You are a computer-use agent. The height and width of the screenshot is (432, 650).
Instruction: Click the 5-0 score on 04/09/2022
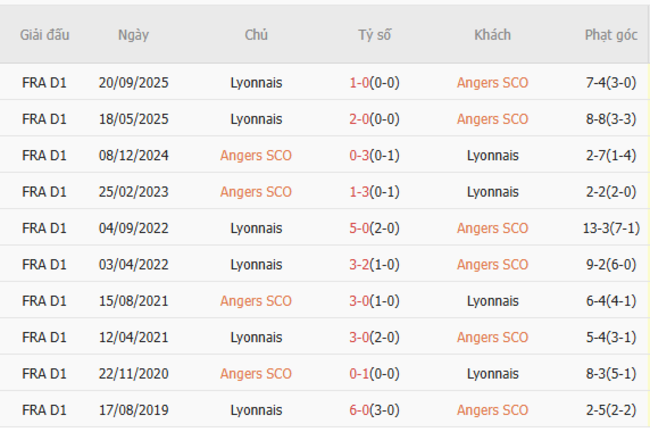point(359,228)
